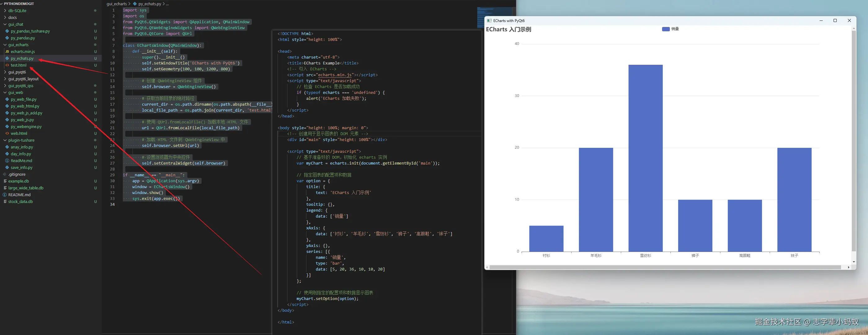This screenshot has height=335, width=868.
Task: Open test.html file in explorer
Action: [x=18, y=65]
